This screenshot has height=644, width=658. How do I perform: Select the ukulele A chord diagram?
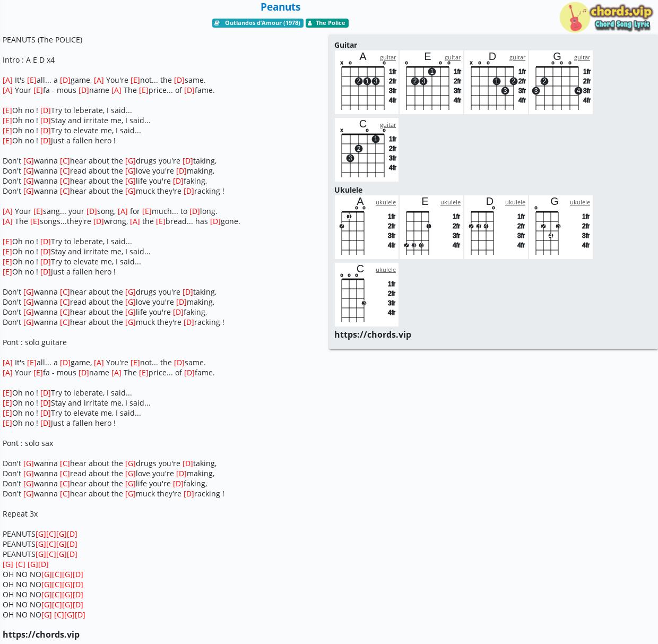point(367,227)
